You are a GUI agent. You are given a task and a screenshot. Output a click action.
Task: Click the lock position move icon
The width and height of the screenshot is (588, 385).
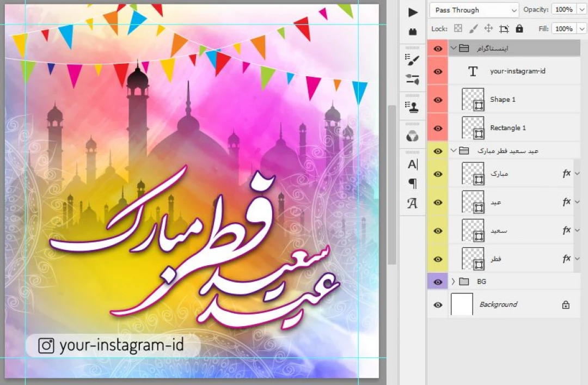(x=488, y=28)
